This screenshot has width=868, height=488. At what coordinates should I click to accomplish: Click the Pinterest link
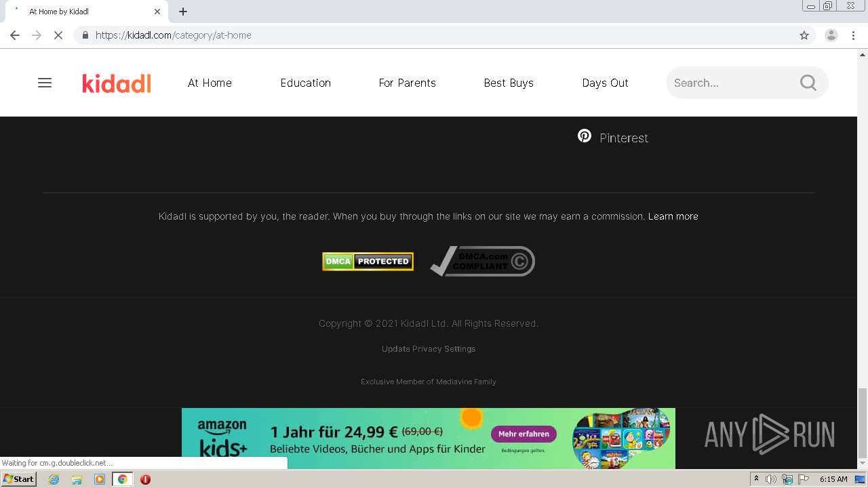click(x=624, y=138)
